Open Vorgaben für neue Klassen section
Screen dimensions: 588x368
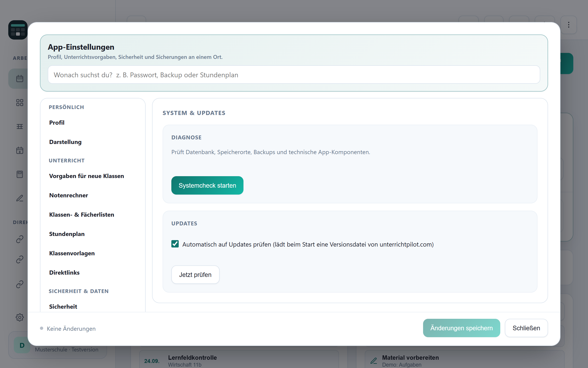93,176
